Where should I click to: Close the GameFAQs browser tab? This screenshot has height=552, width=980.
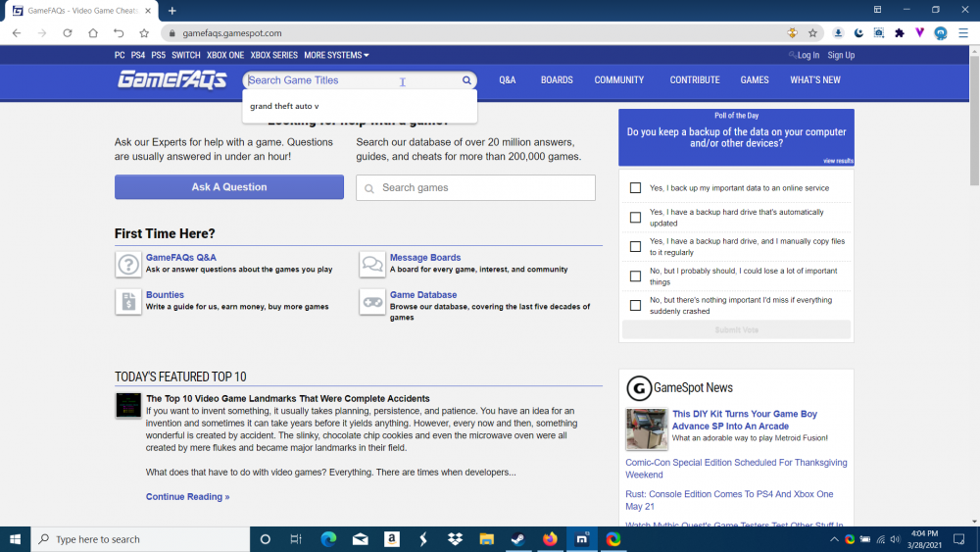148,11
